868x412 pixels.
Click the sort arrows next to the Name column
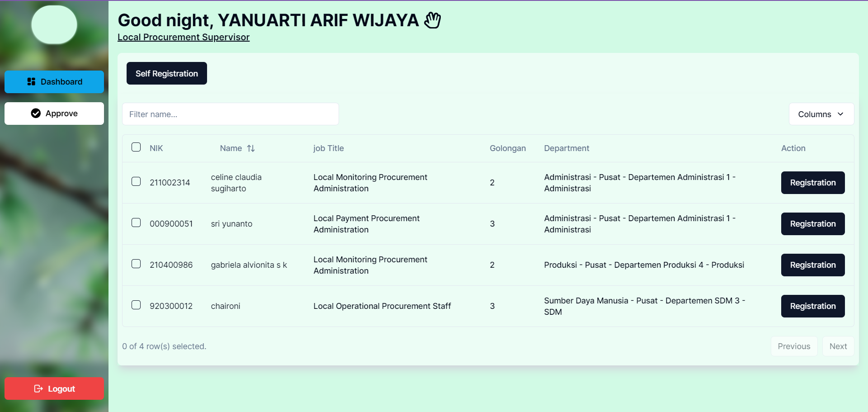pos(251,148)
